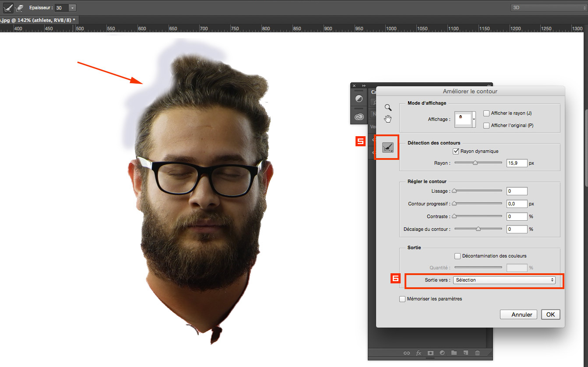Enable Décontamination des couleurs checkbox
The image size is (588, 367).
tap(458, 256)
